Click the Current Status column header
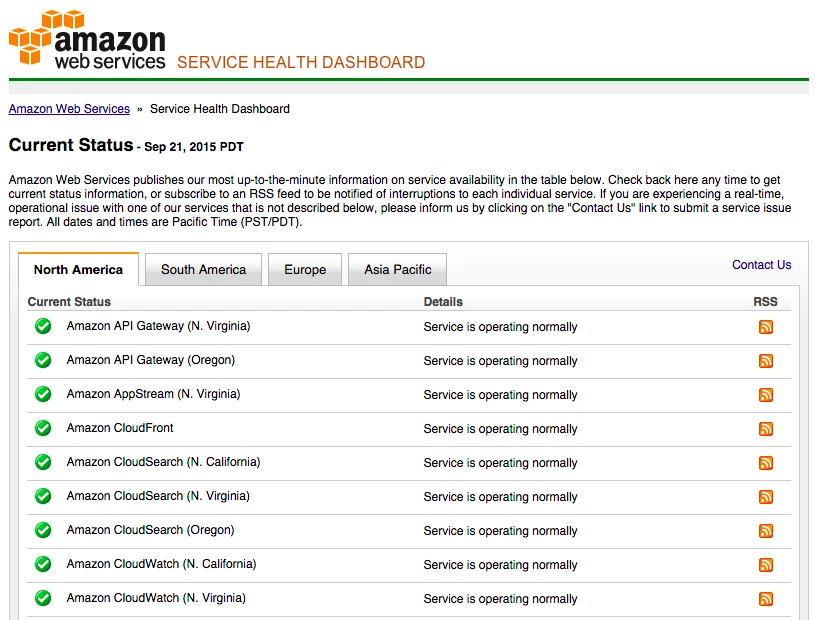 (x=69, y=301)
